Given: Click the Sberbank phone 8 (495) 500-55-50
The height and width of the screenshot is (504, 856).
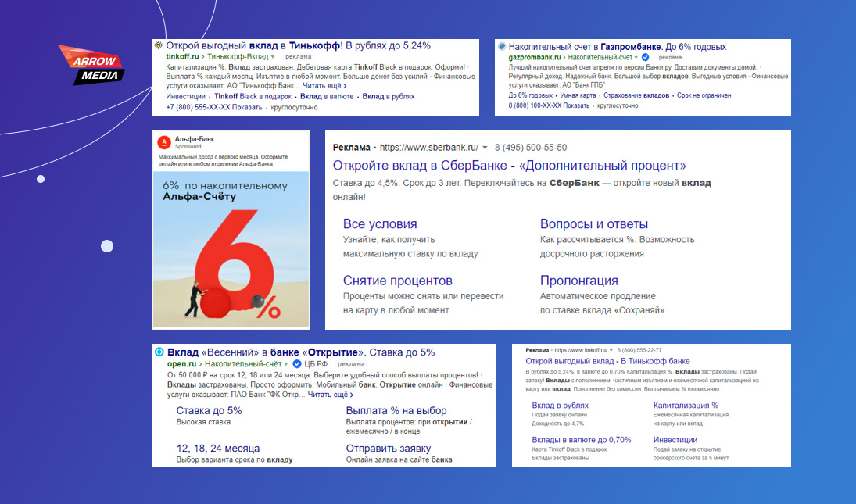Looking at the screenshot, I should point(531,148).
